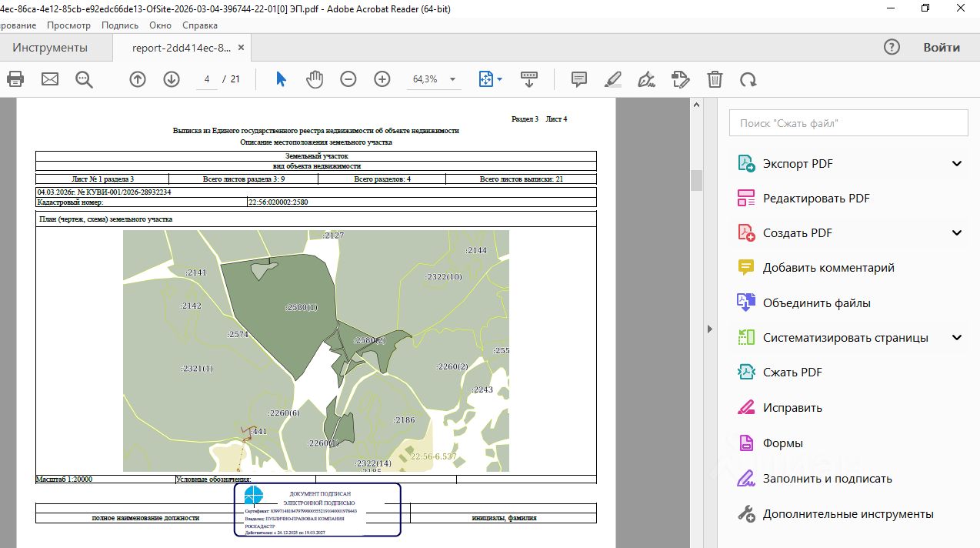Click the Print file icon

[15, 79]
